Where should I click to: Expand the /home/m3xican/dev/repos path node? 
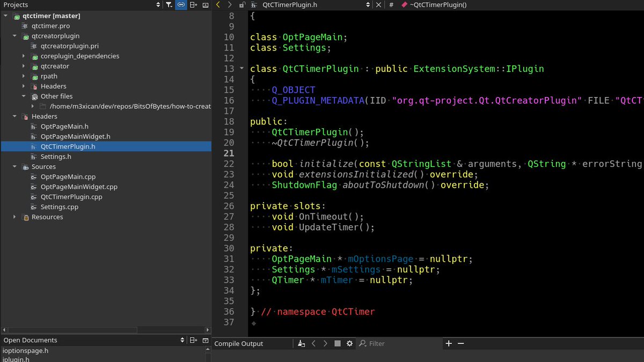33,107
